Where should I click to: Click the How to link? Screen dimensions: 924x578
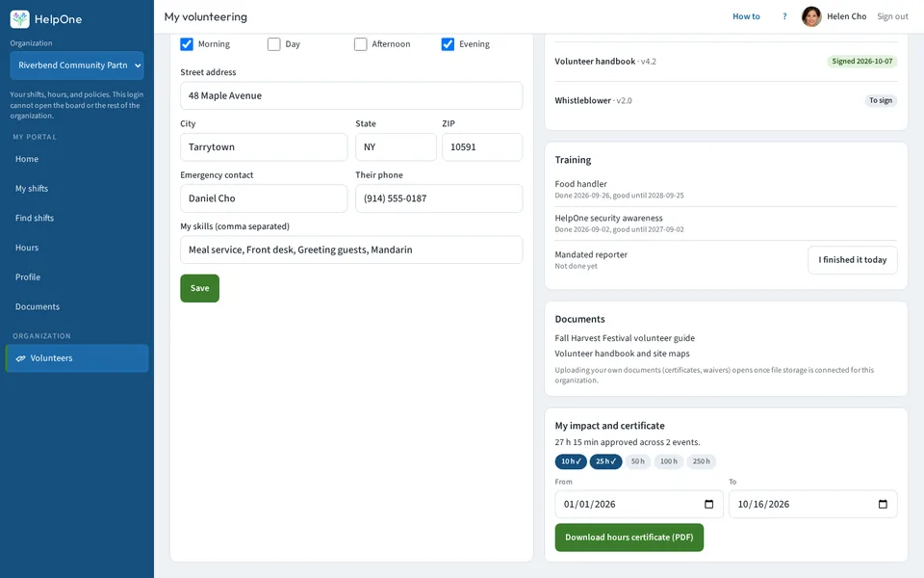click(x=746, y=16)
